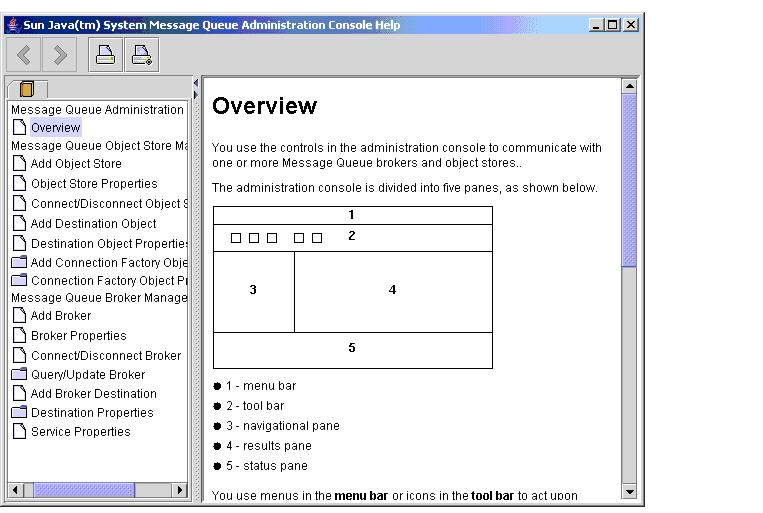Open the Destination Properties topic
Screen dimensions: 763x513
click(92, 412)
